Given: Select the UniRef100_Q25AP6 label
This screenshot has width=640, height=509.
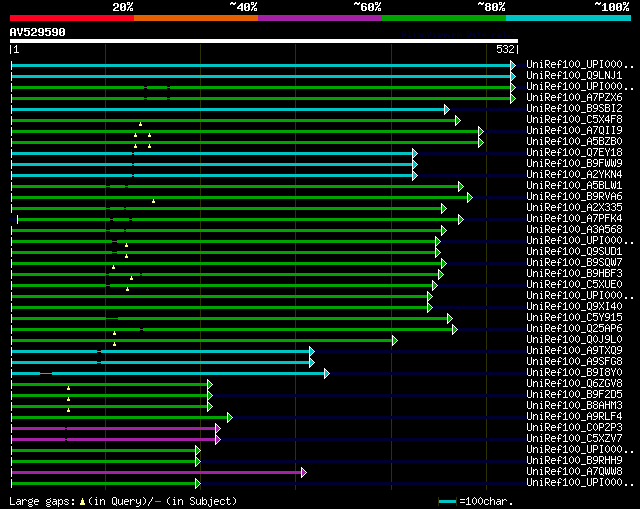Looking at the screenshot, I should point(574,329).
